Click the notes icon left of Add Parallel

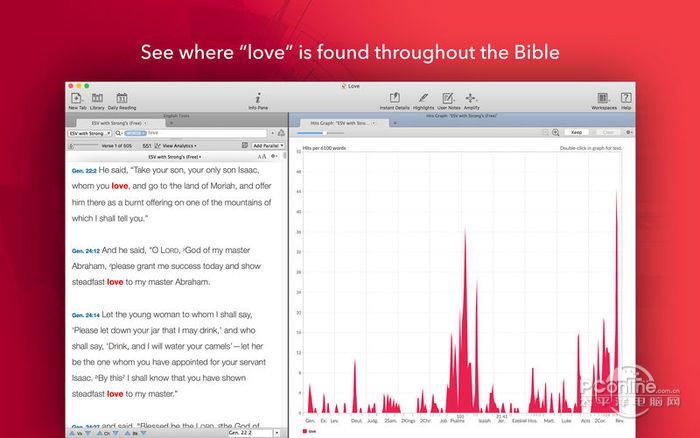245,146
